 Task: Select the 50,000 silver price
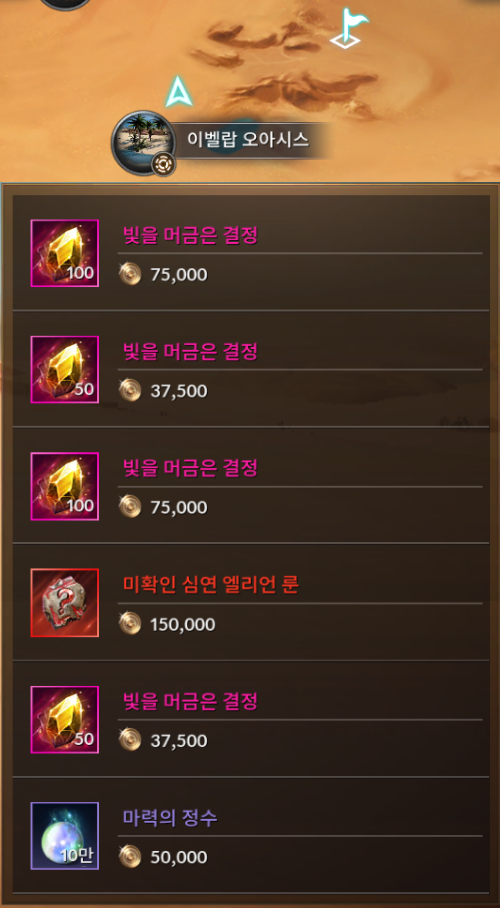(x=178, y=857)
